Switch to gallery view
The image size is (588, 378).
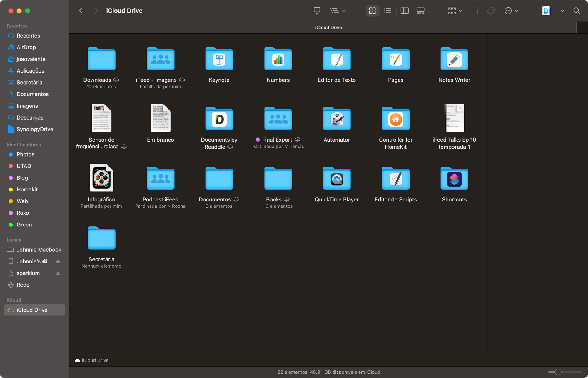[420, 11]
